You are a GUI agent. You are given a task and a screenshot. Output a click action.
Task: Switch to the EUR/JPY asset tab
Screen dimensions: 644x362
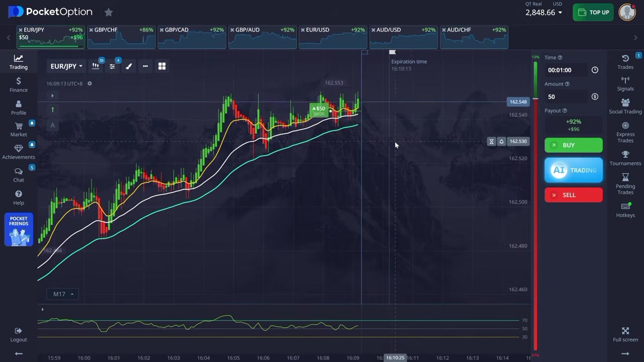(51, 37)
